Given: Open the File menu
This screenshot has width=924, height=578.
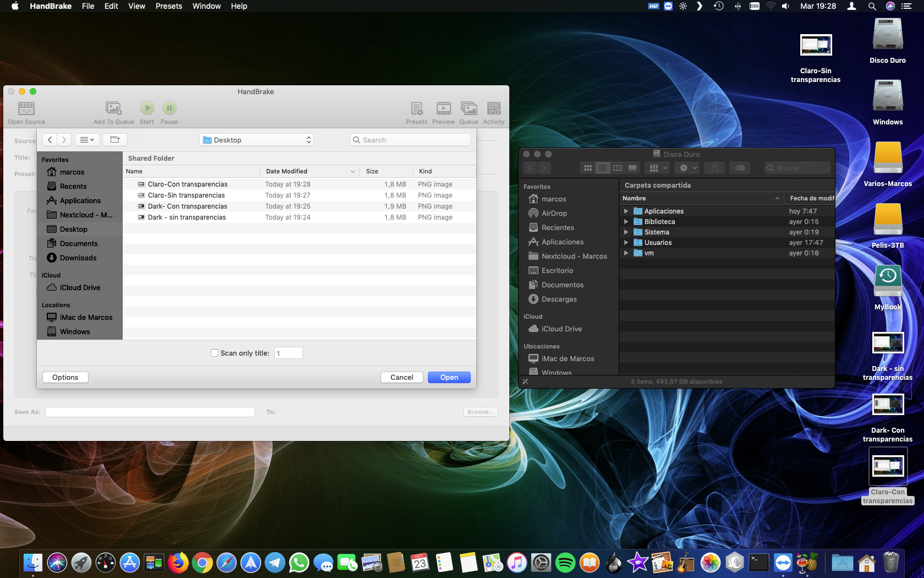Looking at the screenshot, I should 87,6.
